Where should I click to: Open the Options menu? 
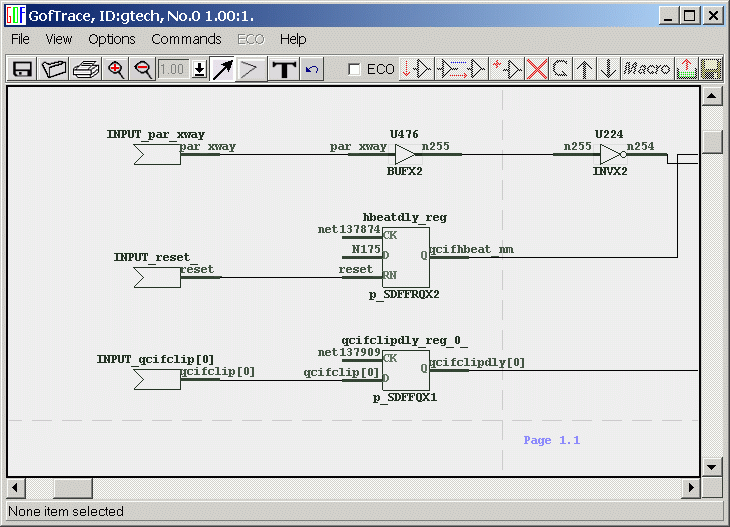coord(111,39)
